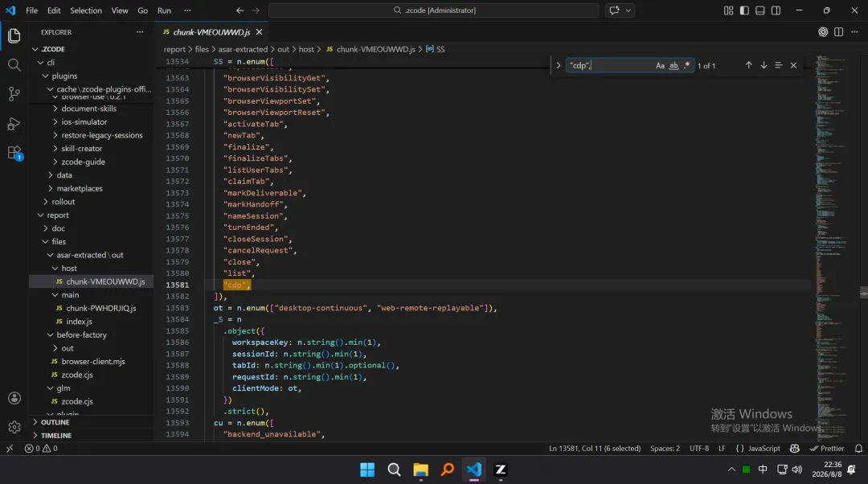Show errors and warnings in status bar
The image size is (868, 484).
point(41,449)
